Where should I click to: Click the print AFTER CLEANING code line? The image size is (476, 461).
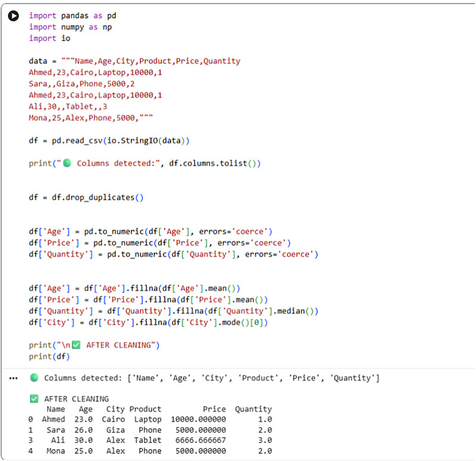94,345
